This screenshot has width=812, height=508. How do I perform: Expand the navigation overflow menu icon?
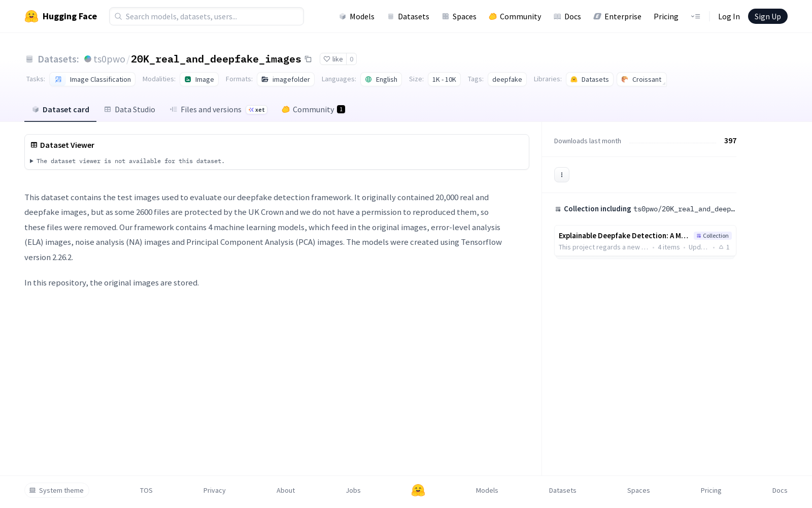(695, 16)
